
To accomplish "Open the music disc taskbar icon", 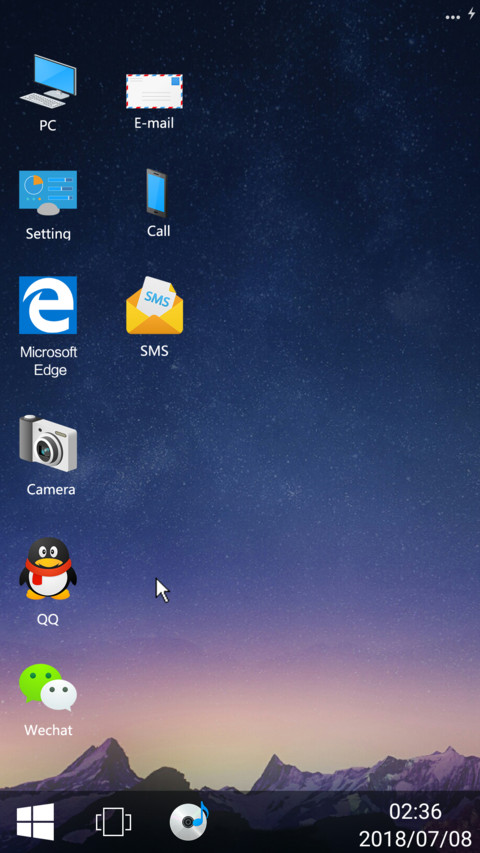I will point(189,821).
